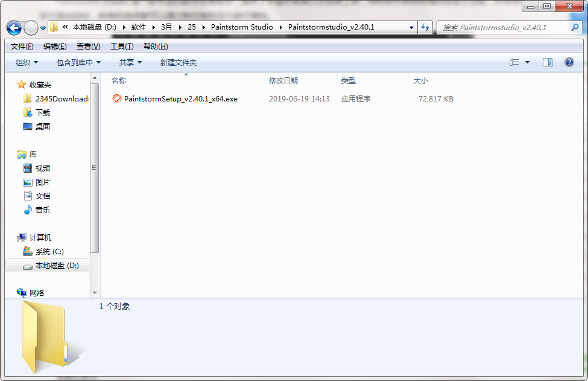Viewport: 588px width, 381px height.
Task: Expand arrow after 25 in breadcrumb
Action: pyautogui.click(x=204, y=27)
